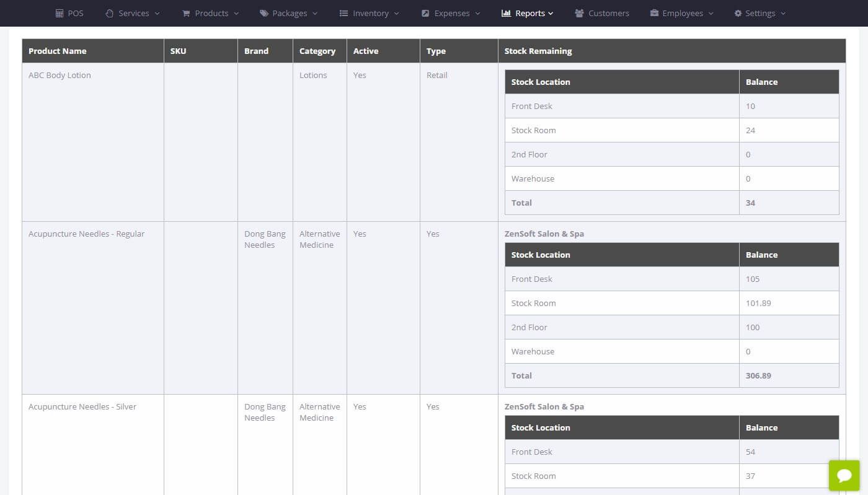Click the Warehouse row under ABC Body Lotion
Viewport: 868px width, 495px height.
click(x=672, y=178)
